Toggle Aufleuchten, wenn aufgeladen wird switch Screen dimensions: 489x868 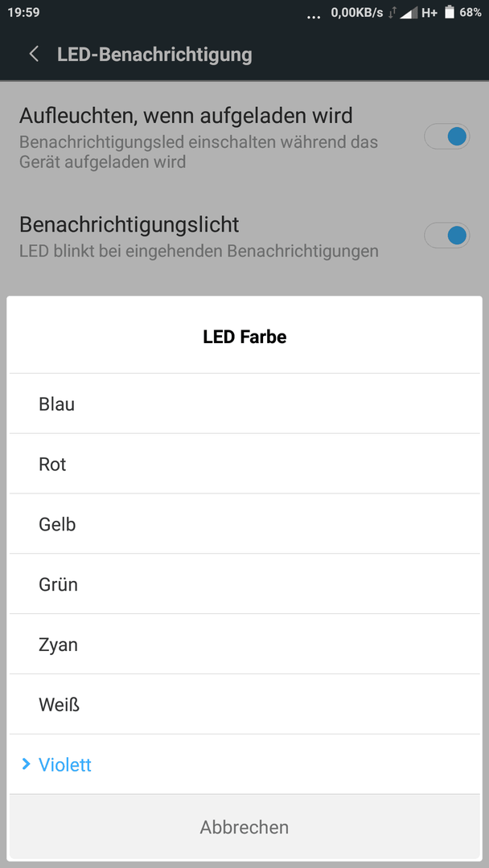click(x=447, y=137)
